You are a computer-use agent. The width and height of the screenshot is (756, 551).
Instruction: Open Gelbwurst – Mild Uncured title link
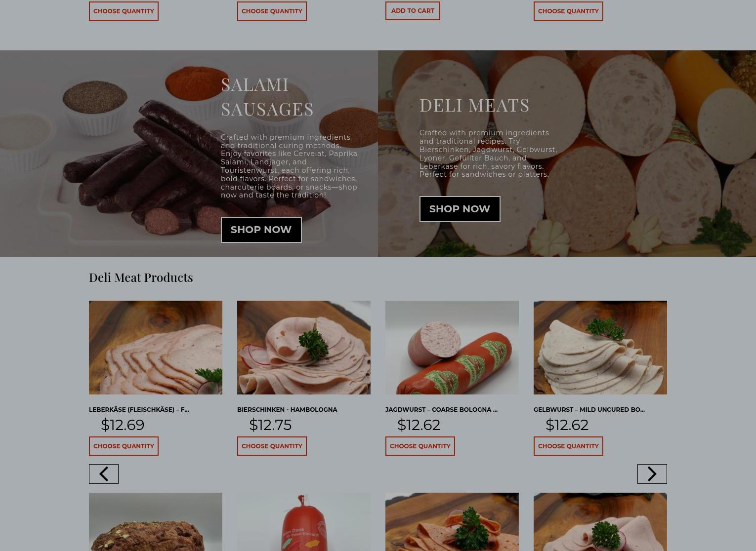pyautogui.click(x=589, y=409)
